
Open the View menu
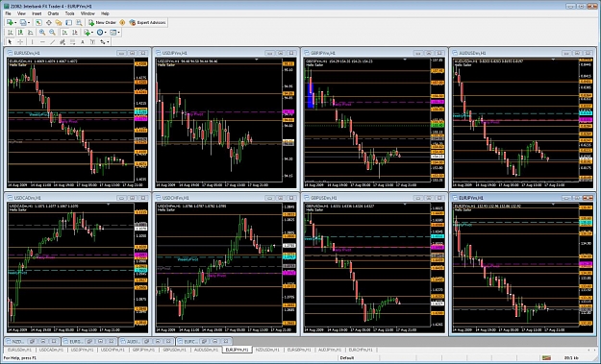point(21,13)
